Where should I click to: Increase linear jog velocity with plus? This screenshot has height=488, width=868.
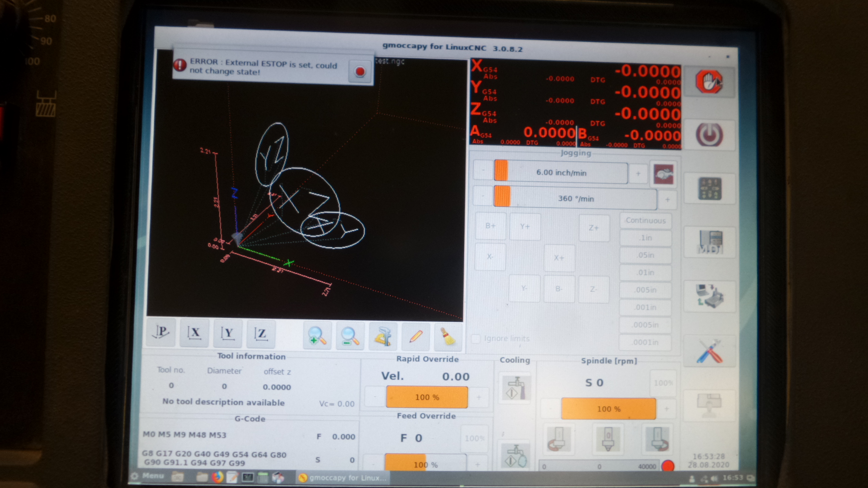[x=638, y=174]
